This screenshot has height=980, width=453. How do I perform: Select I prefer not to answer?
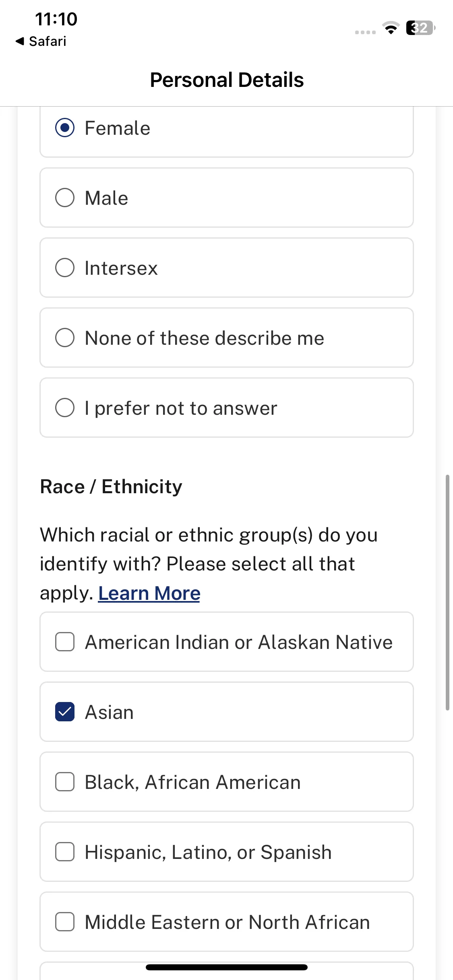226,408
